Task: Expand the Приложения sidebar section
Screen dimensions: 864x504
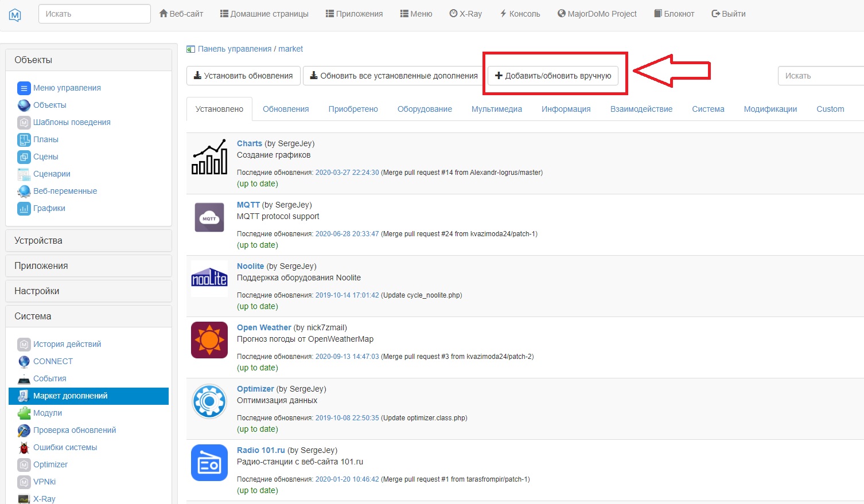Action: pos(88,266)
